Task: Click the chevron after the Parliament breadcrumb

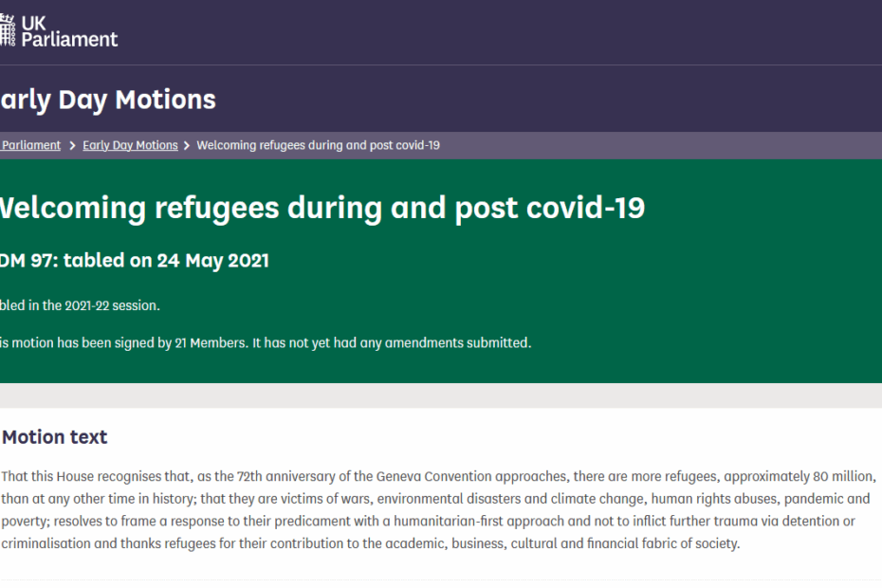Action: (x=72, y=145)
